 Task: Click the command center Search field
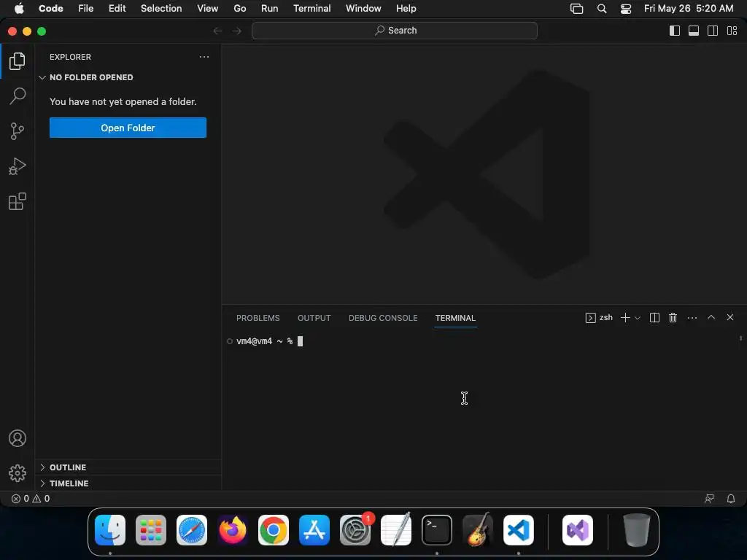tap(395, 31)
